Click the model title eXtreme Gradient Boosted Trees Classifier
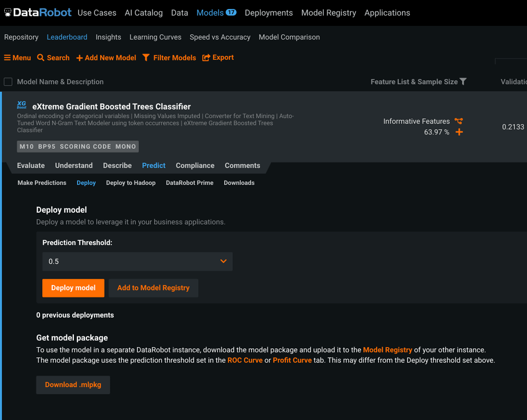Viewport: 527px width, 420px height. click(111, 107)
